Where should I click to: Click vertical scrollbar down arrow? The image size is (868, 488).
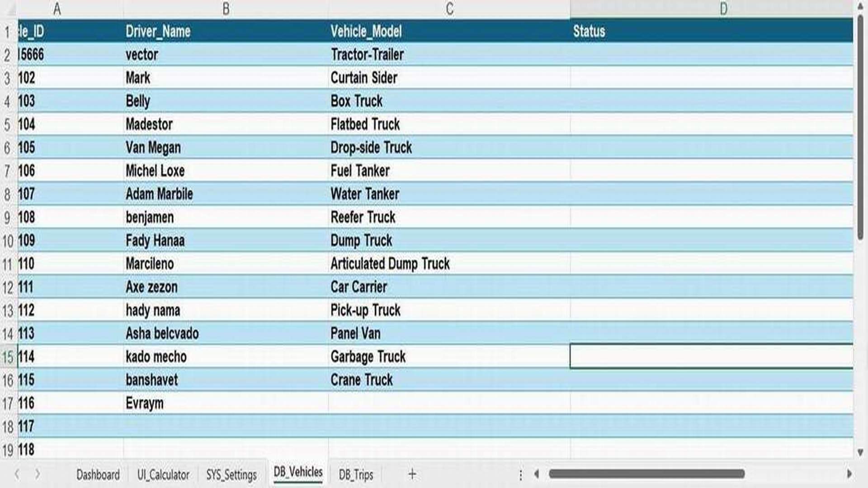pos(860,452)
